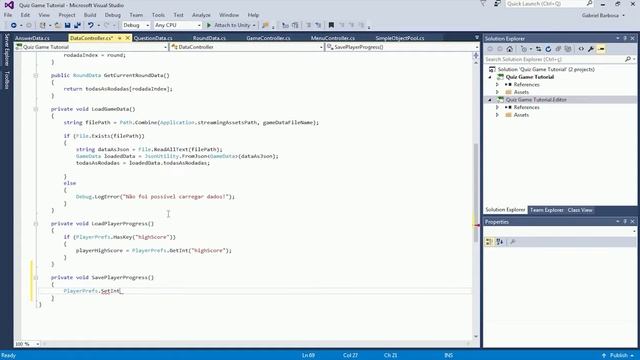The image size is (640, 360).
Task: Open the editor zoom level dropdown
Action: pos(37,344)
